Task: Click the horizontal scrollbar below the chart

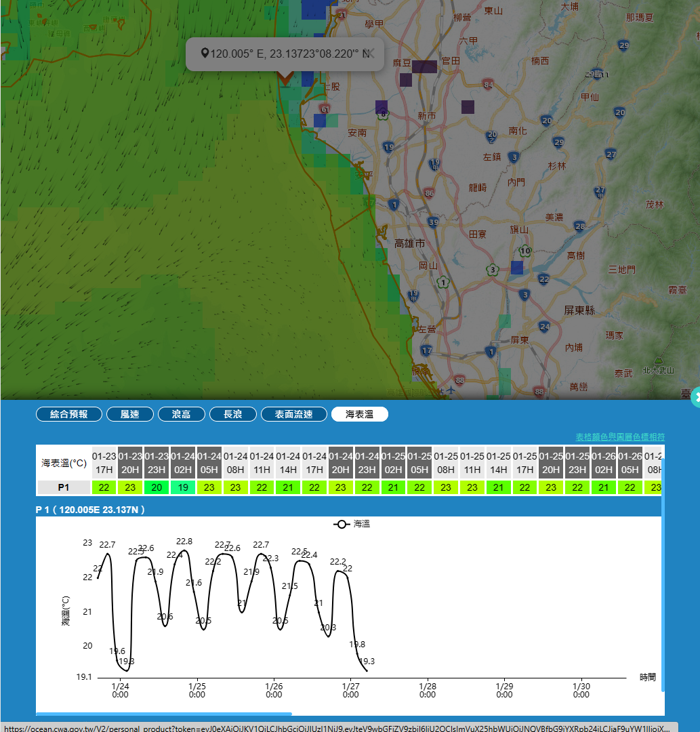Action: pos(163,714)
